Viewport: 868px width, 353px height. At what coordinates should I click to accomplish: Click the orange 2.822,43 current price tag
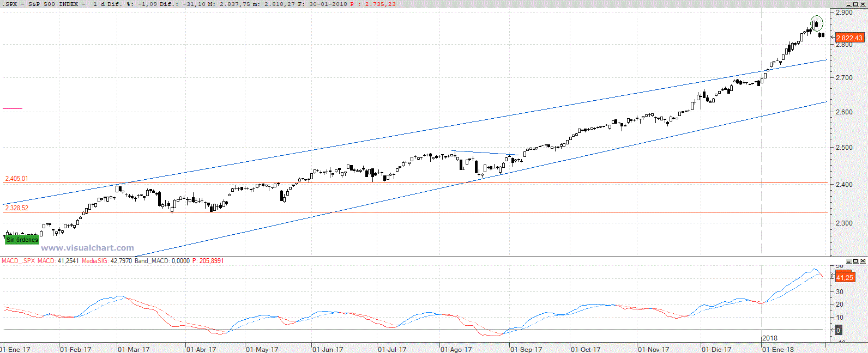(x=849, y=38)
